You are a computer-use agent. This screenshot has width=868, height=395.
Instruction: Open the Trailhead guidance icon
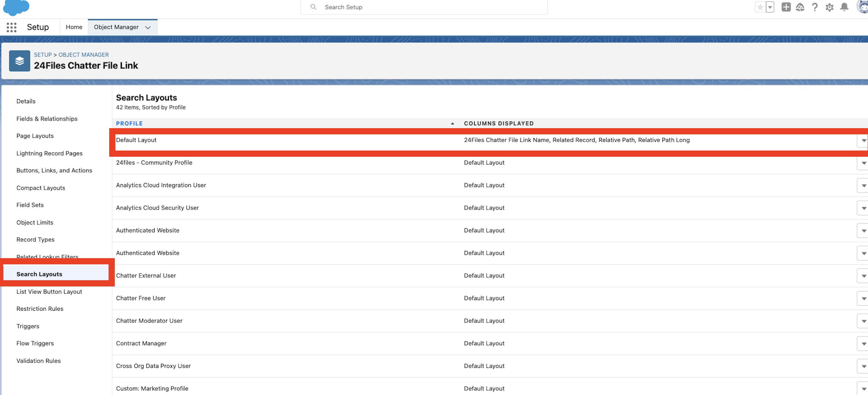click(x=800, y=7)
